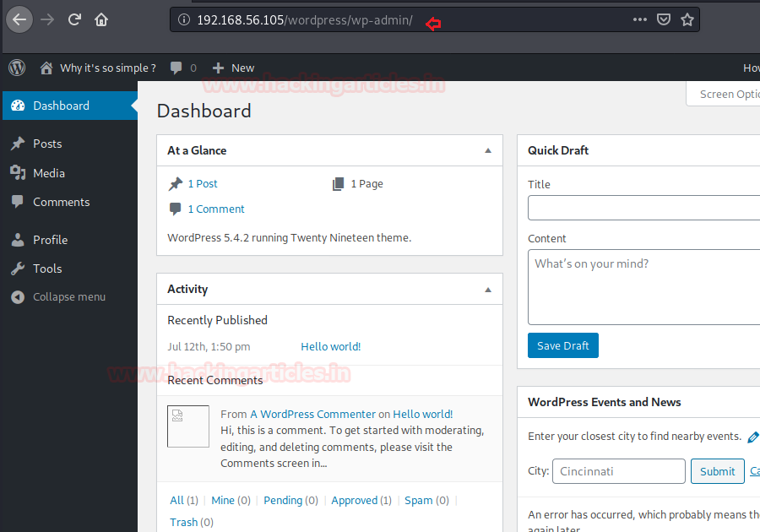760x532 pixels.
Task: Open Tools in the sidebar menu
Action: pos(47,269)
